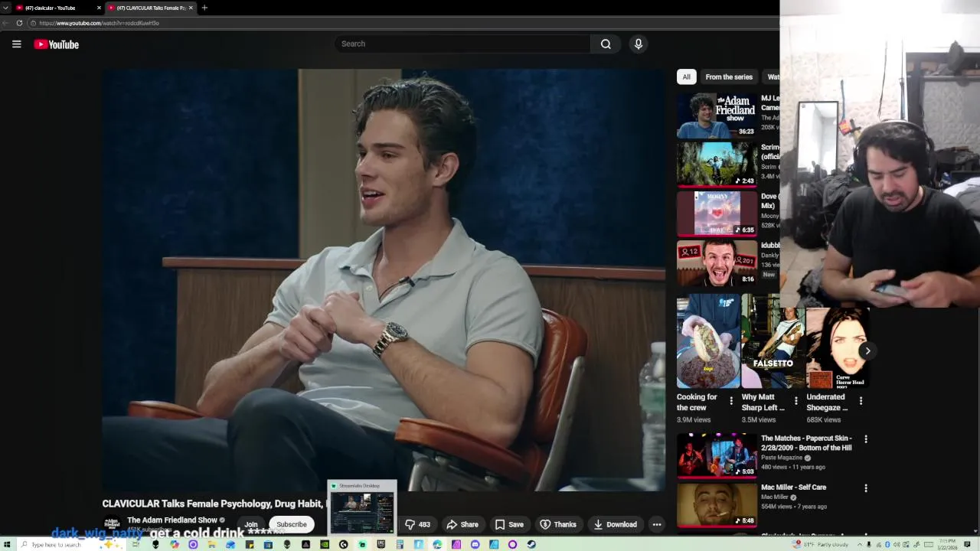
Task: Open the Discord taskbar icon
Action: [x=475, y=544]
